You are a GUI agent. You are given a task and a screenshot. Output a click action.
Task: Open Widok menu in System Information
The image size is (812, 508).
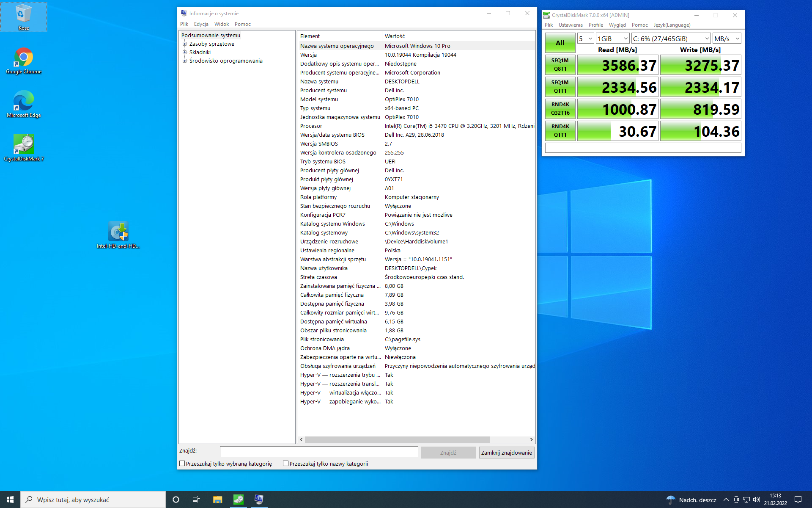pos(222,24)
